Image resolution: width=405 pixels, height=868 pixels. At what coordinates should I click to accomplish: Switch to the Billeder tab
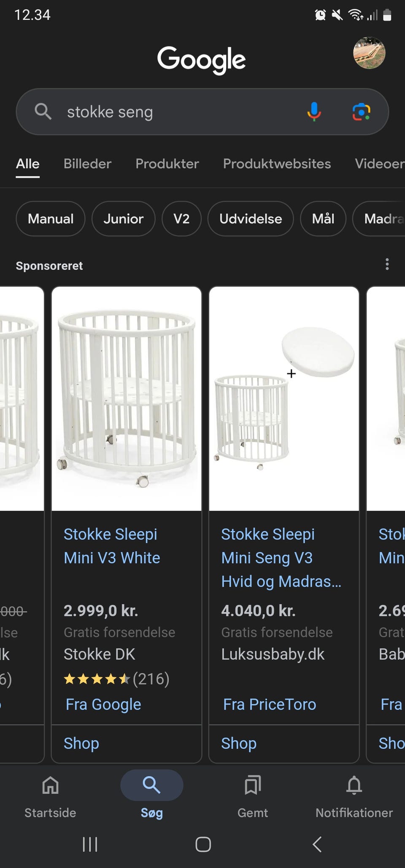pyautogui.click(x=87, y=164)
